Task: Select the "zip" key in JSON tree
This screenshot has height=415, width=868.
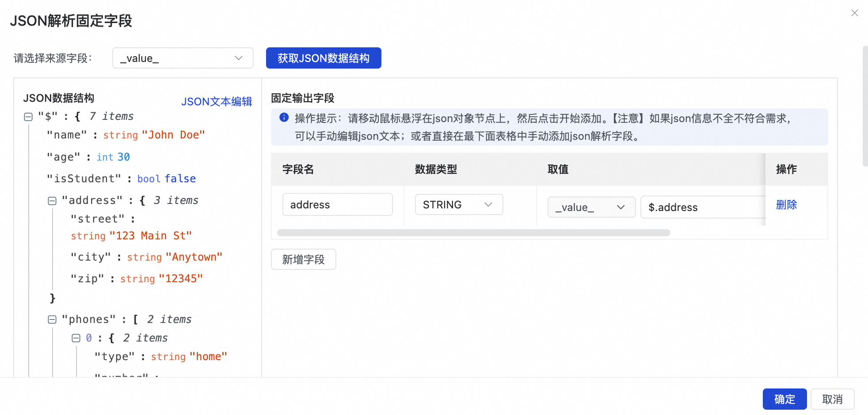Action: pyautogui.click(x=88, y=279)
